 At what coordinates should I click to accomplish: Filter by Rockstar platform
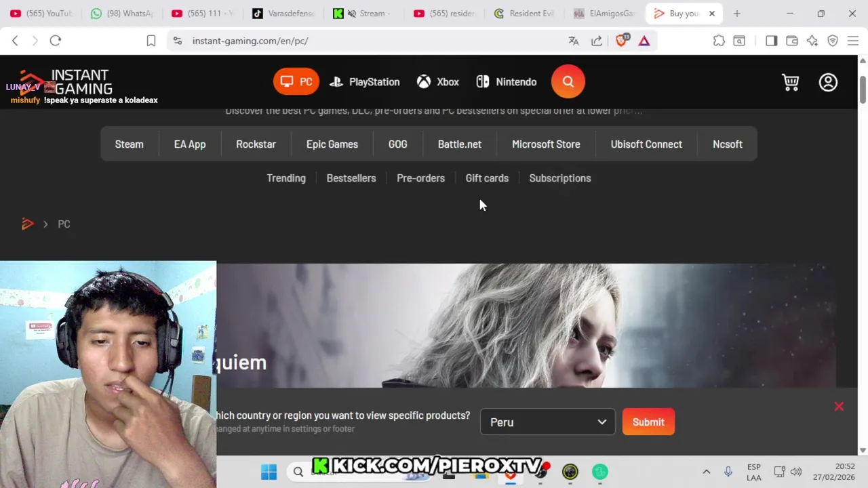coord(256,144)
